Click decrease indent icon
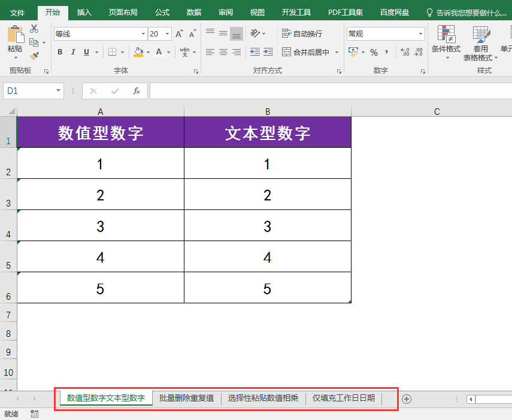512x420 pixels. click(255, 52)
